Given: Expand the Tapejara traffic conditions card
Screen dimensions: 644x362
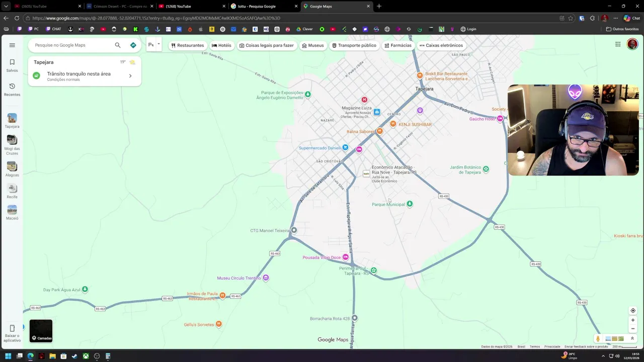Looking at the screenshot, I should [130, 76].
